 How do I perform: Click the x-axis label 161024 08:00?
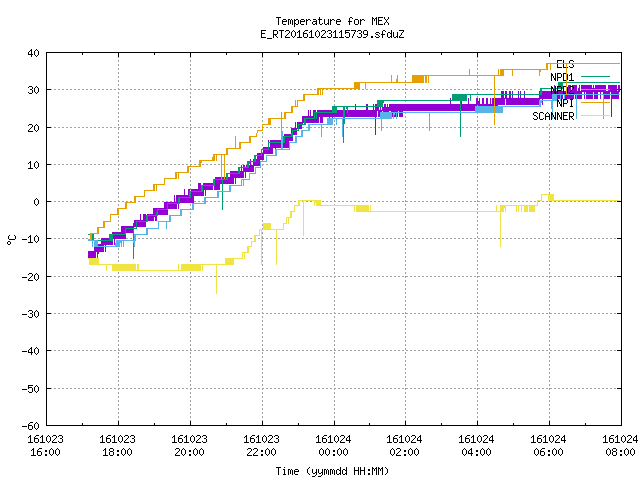[x=620, y=446]
